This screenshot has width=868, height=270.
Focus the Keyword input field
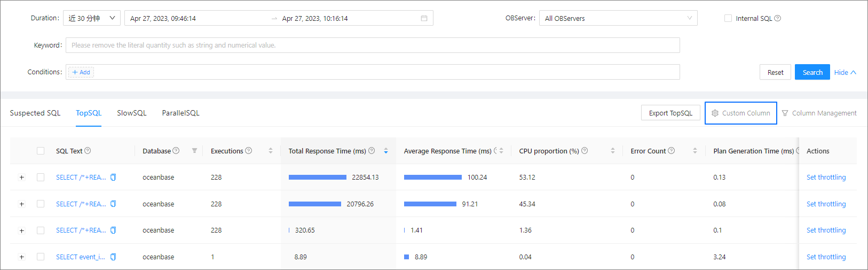pyautogui.click(x=372, y=45)
